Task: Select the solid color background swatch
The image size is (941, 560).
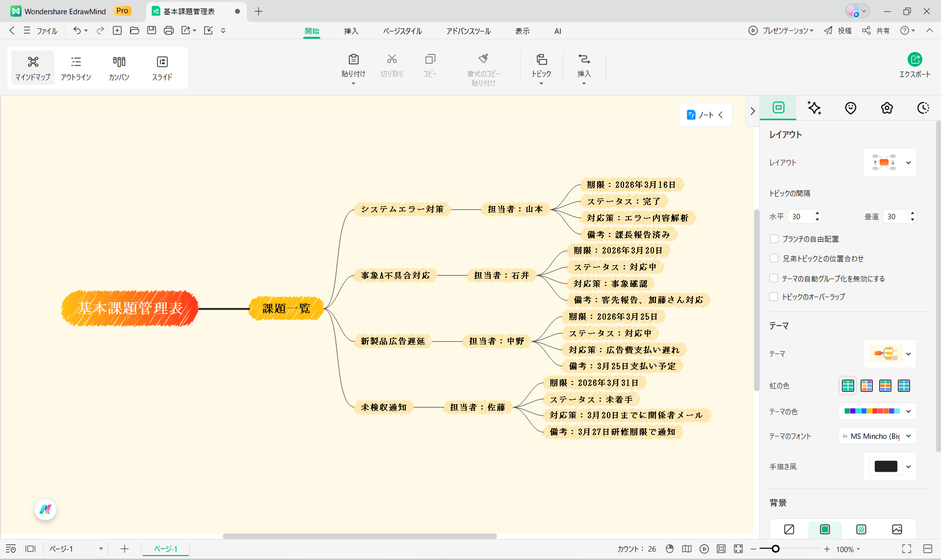Action: (825, 529)
